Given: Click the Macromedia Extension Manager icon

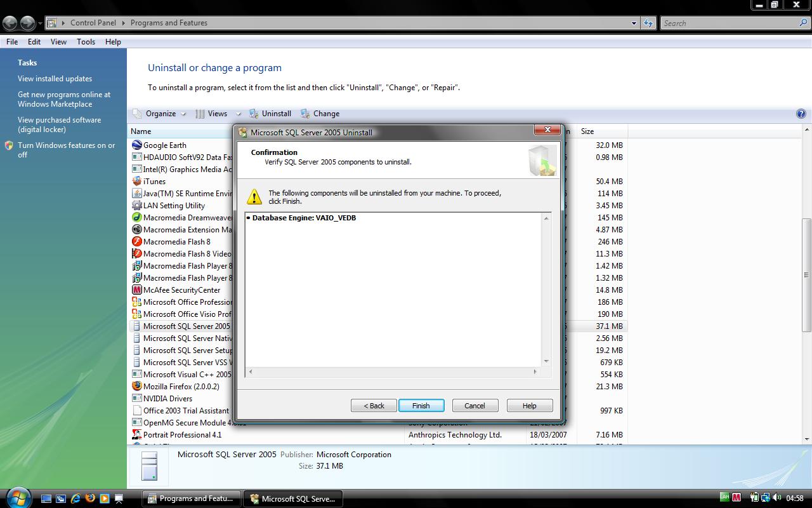Looking at the screenshot, I should pos(136,229).
